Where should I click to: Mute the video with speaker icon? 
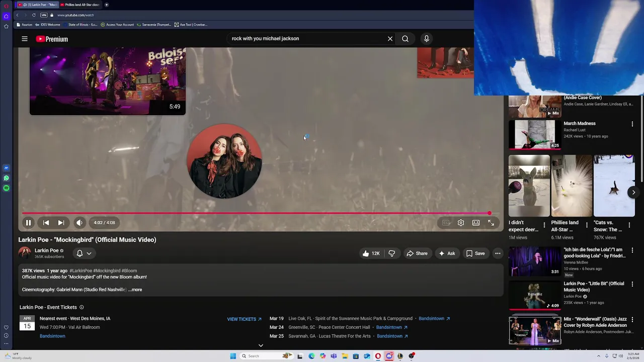tap(79, 223)
